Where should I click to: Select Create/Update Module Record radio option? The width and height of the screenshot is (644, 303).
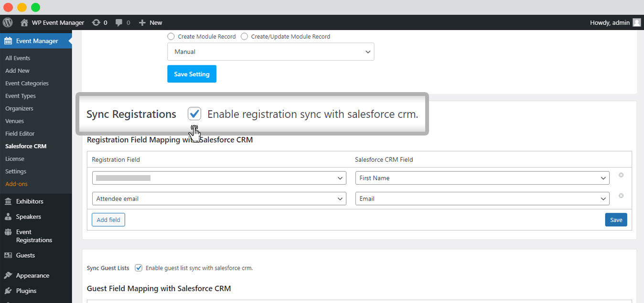[x=244, y=36]
